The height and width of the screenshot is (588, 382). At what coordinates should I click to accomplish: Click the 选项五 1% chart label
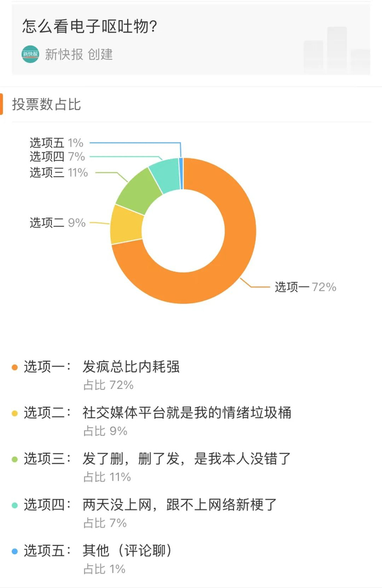pyautogui.click(x=56, y=143)
